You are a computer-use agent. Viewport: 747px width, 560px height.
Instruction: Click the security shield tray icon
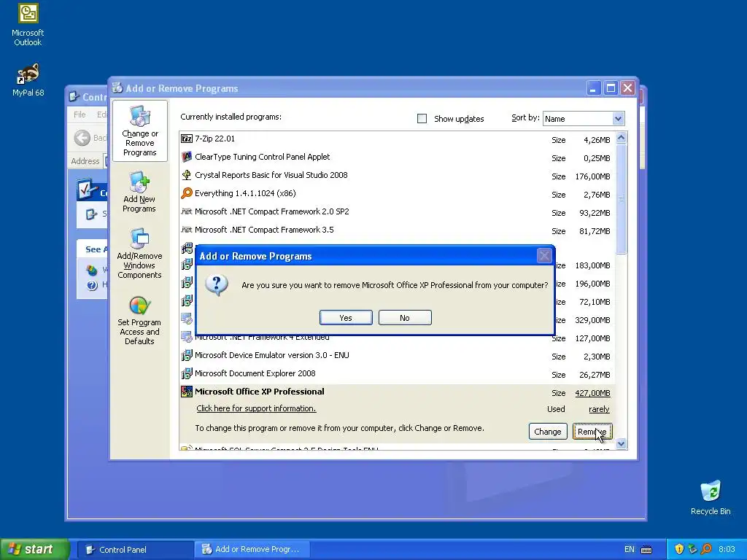(x=679, y=549)
